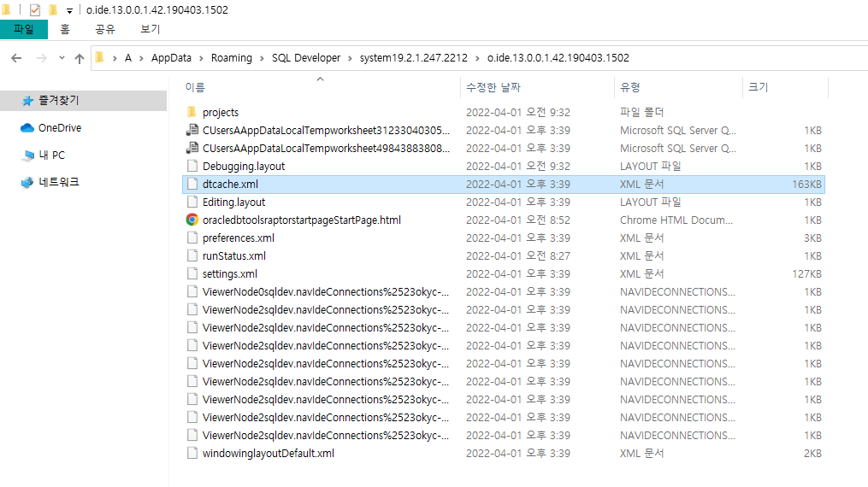Screen dimensions: 868x487
Task: Click 파일 폴더 type of projects row
Action: [641, 112]
